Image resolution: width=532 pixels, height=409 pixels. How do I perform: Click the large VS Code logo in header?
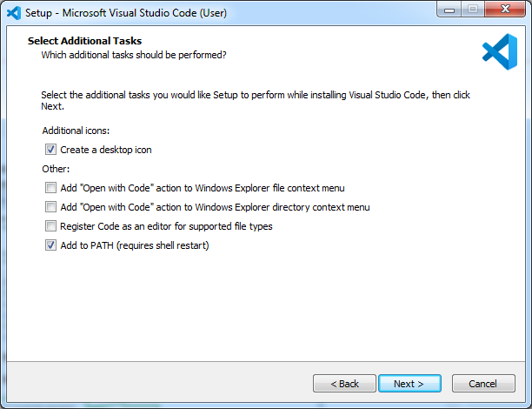point(500,51)
